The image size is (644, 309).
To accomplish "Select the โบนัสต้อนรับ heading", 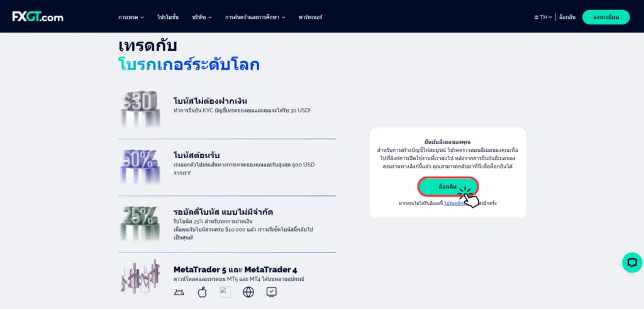I will [x=196, y=156].
